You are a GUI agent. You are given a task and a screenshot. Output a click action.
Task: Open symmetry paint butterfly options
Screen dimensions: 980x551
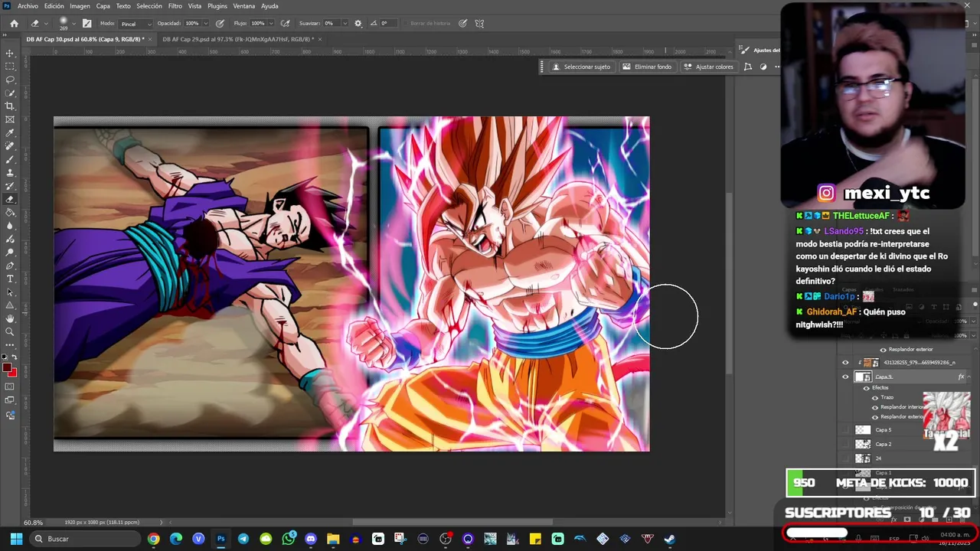[x=479, y=24]
